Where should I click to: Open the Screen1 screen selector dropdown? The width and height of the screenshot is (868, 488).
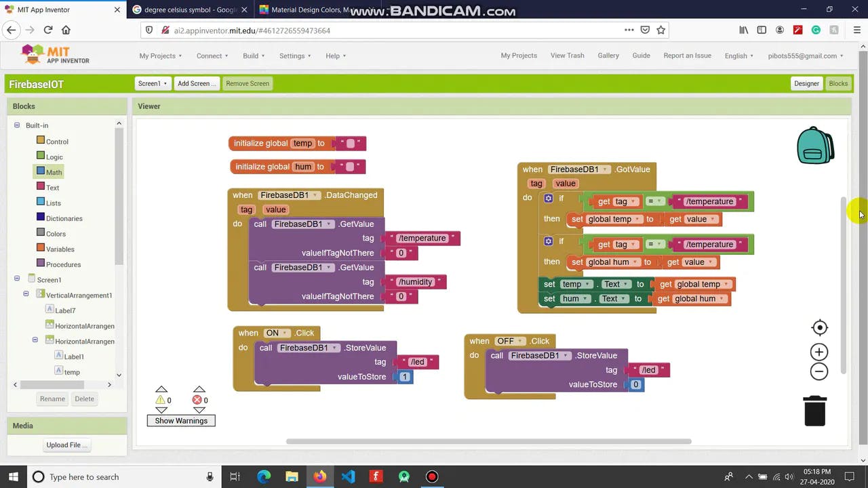tap(152, 83)
